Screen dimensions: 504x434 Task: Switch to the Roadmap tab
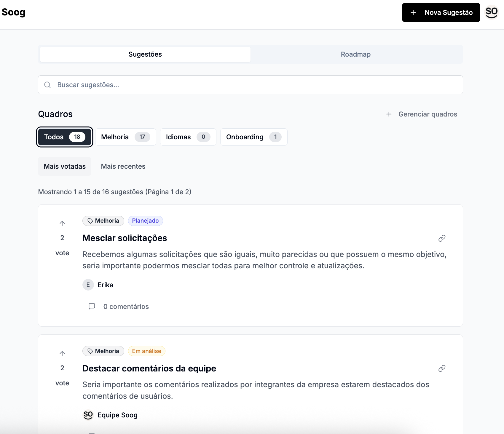coord(355,54)
